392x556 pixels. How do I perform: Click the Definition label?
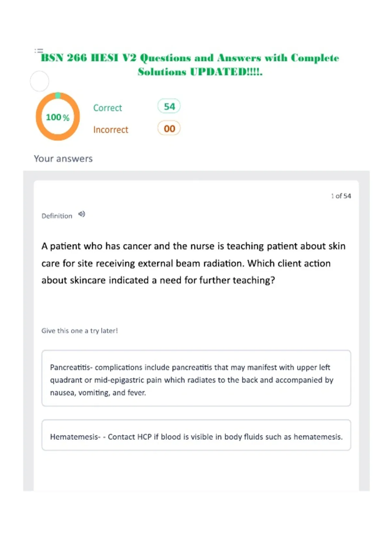pos(57,216)
